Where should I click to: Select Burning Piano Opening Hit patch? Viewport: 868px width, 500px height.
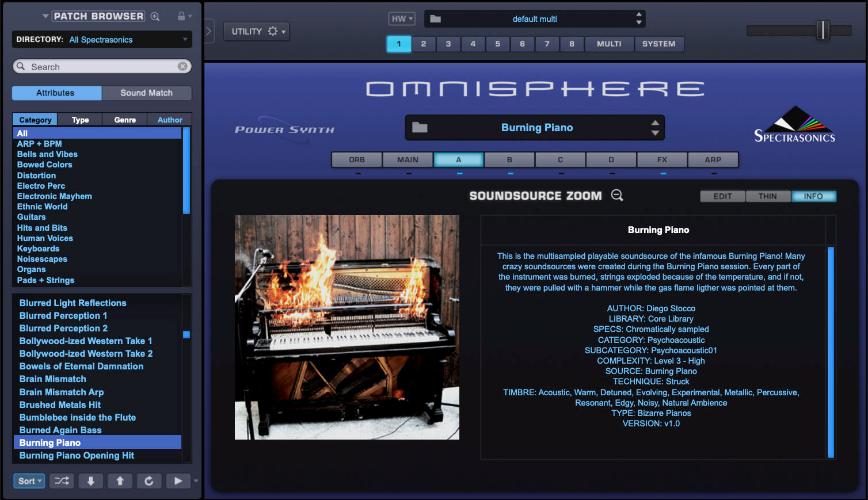77,455
